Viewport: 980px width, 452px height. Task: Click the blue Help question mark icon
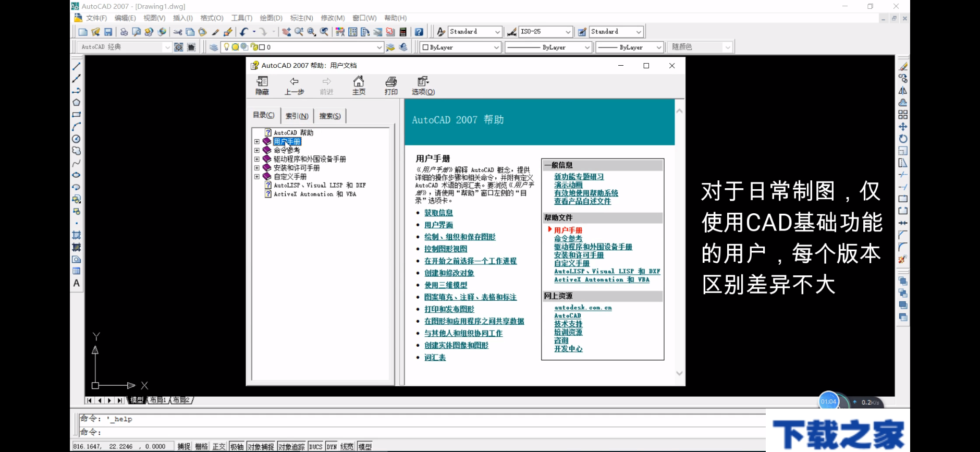419,32
